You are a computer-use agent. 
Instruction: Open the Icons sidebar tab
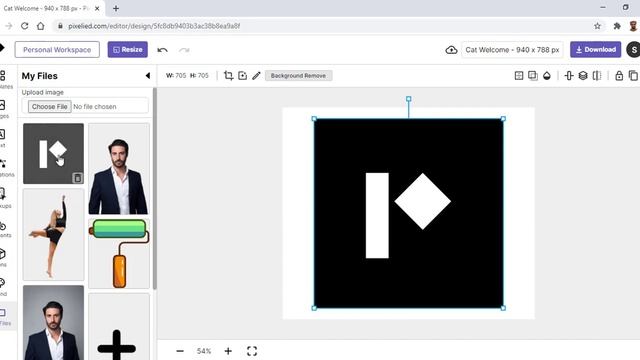click(4, 258)
